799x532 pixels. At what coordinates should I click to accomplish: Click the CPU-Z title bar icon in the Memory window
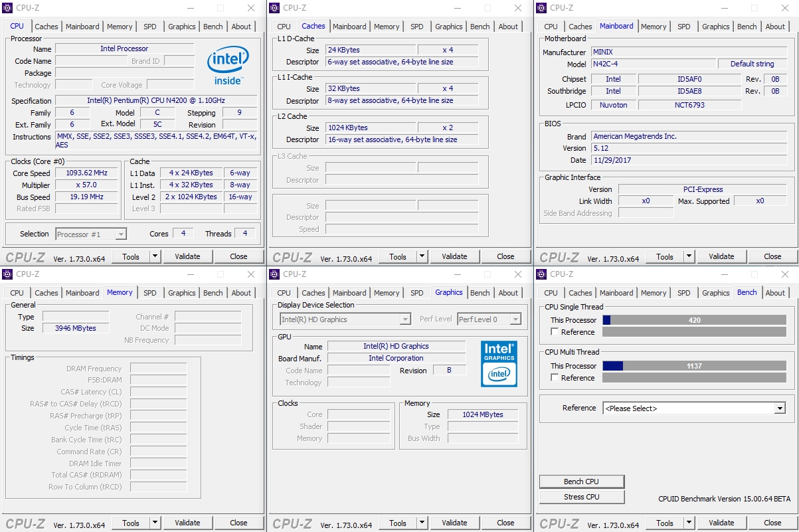(x=7, y=274)
